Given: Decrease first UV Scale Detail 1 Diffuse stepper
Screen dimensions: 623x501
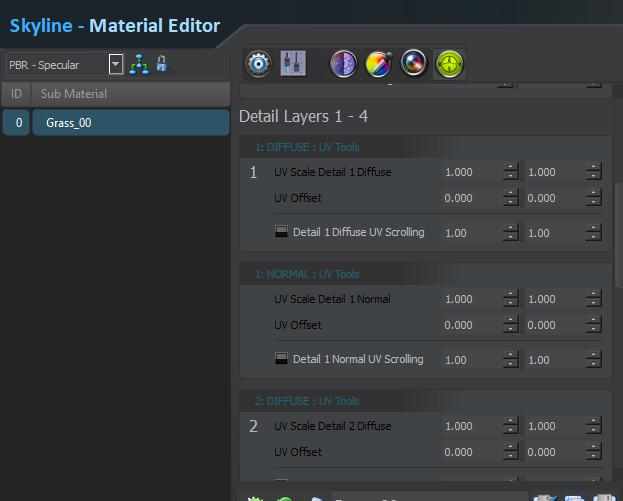Looking at the screenshot, I should tap(511, 176).
